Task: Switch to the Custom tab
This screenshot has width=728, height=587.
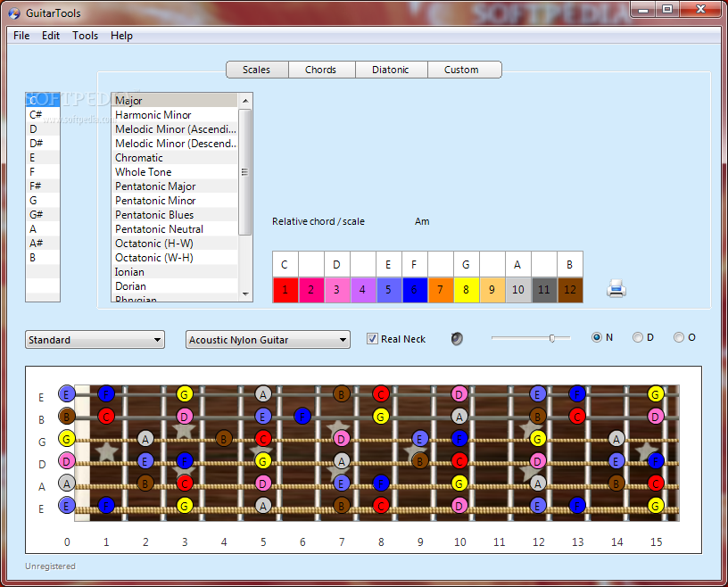Action: click(x=463, y=70)
